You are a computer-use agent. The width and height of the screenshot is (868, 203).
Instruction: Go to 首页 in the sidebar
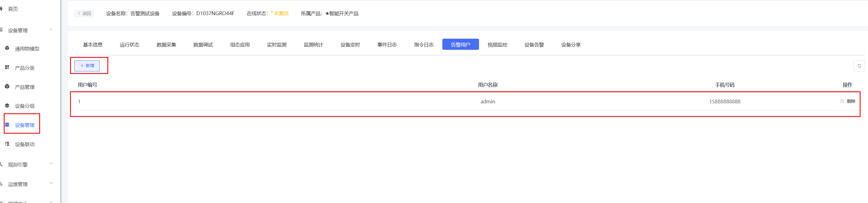click(13, 9)
